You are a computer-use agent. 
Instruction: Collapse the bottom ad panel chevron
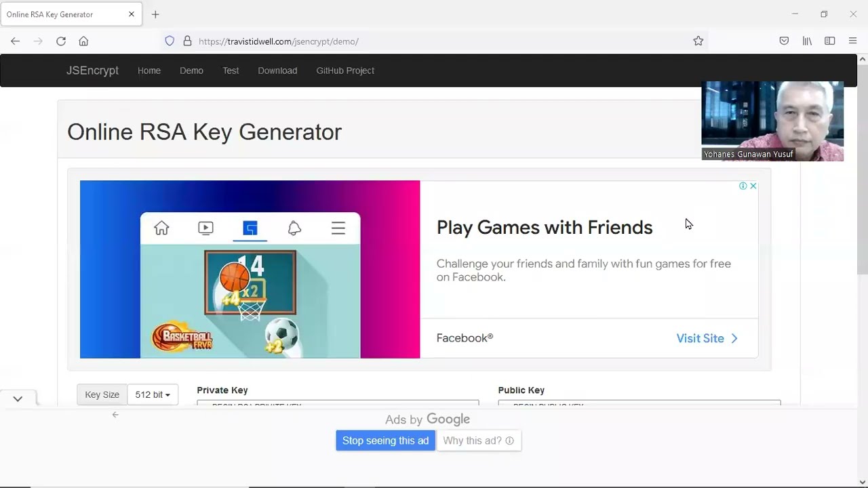click(18, 399)
